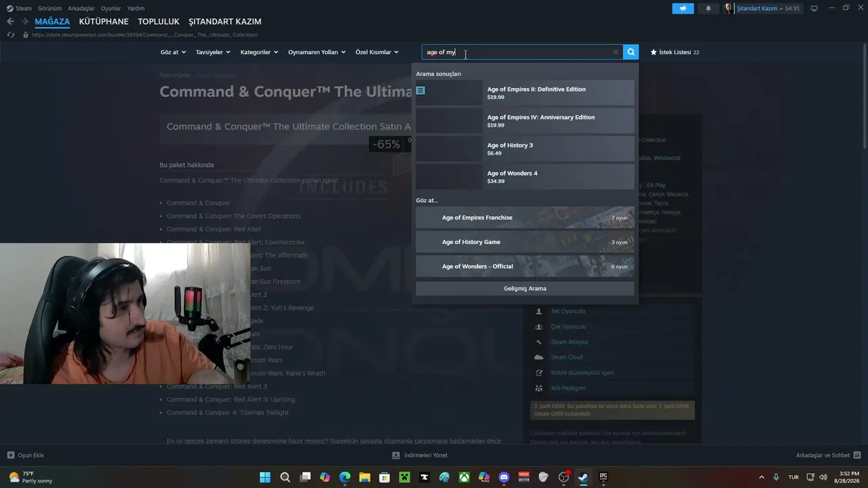The width and height of the screenshot is (868, 488).
Task: Expand the Özel Kısımlar dropdown
Action: click(x=377, y=52)
